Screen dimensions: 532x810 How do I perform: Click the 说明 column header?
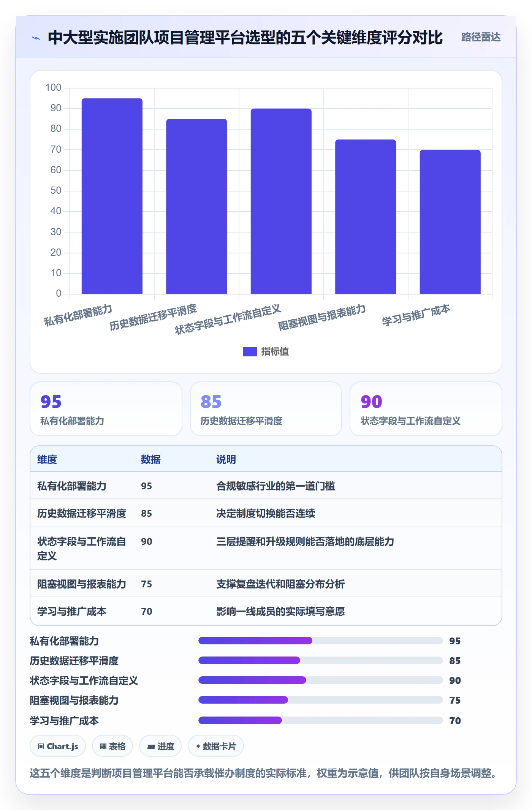(226, 460)
